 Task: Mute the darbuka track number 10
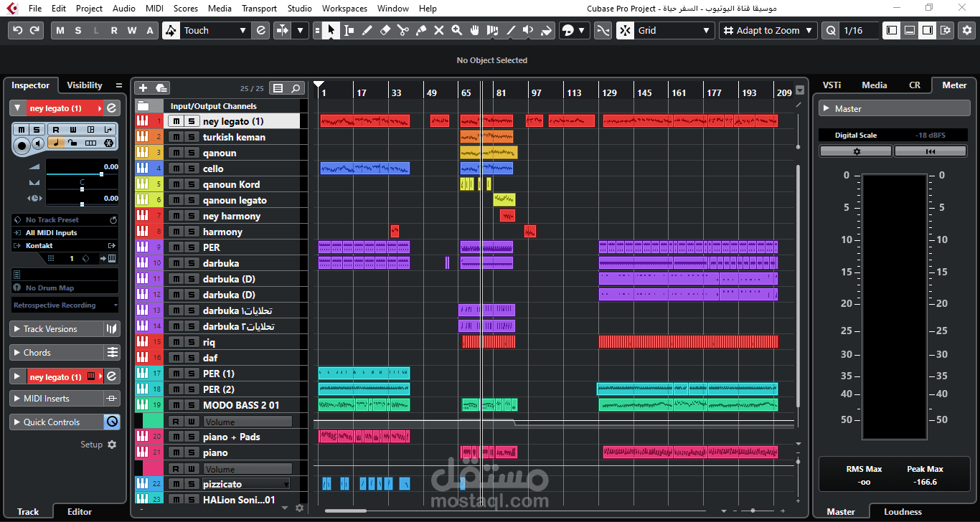click(x=175, y=263)
